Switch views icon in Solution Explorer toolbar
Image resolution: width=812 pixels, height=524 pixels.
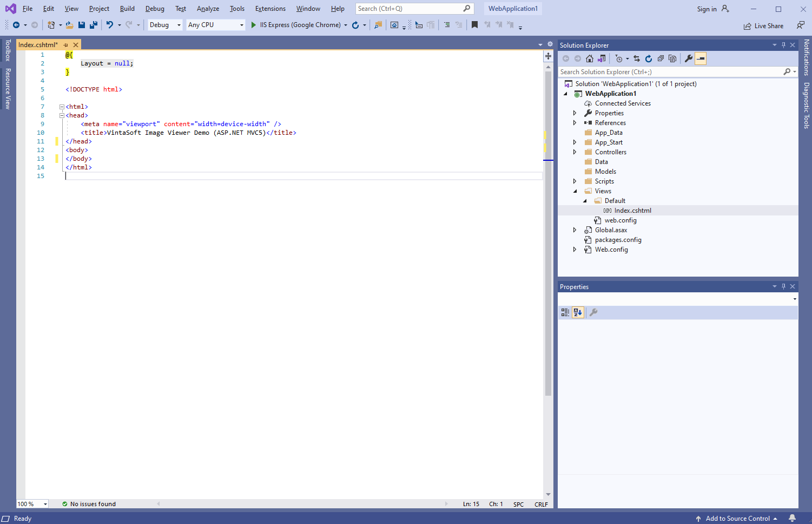click(x=602, y=58)
